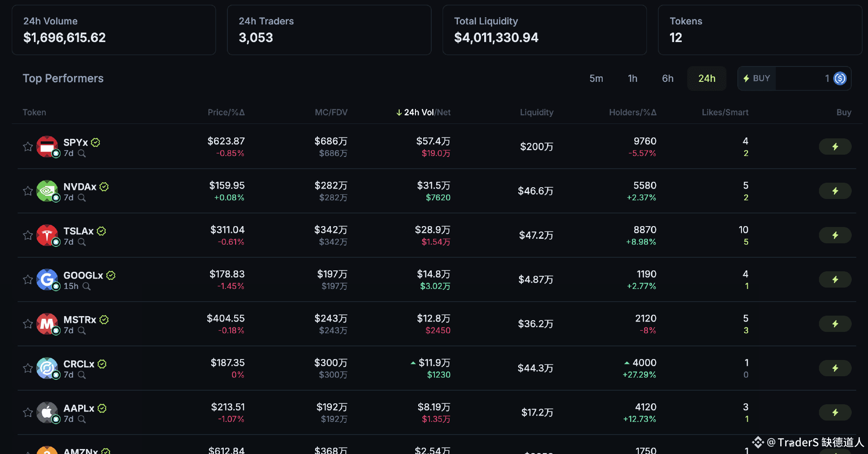Image resolution: width=868 pixels, height=454 pixels.
Task: Sort by Holders/%Δ column header
Action: (x=632, y=112)
